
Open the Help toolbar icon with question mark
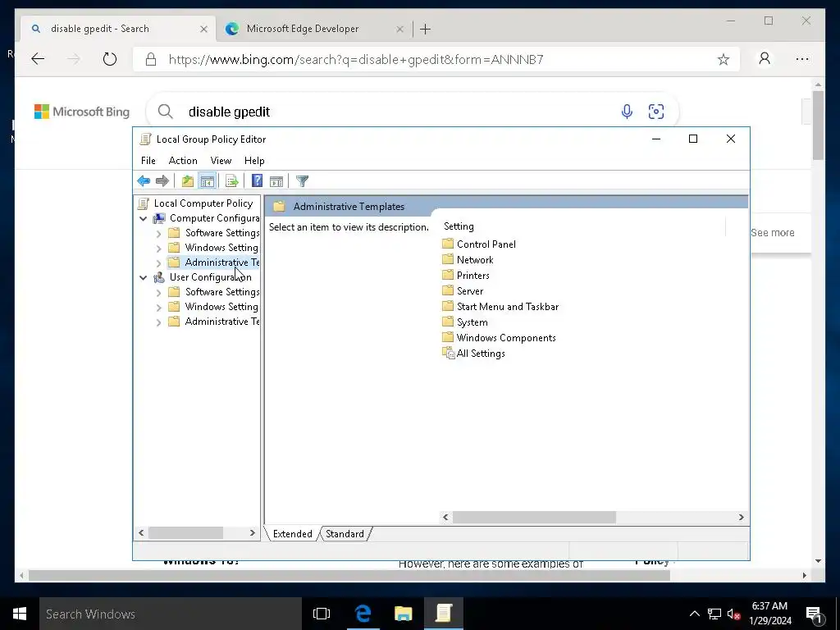click(x=257, y=181)
